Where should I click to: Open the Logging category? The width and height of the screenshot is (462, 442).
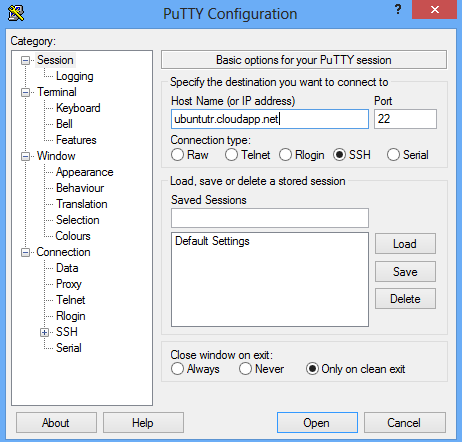[75, 76]
